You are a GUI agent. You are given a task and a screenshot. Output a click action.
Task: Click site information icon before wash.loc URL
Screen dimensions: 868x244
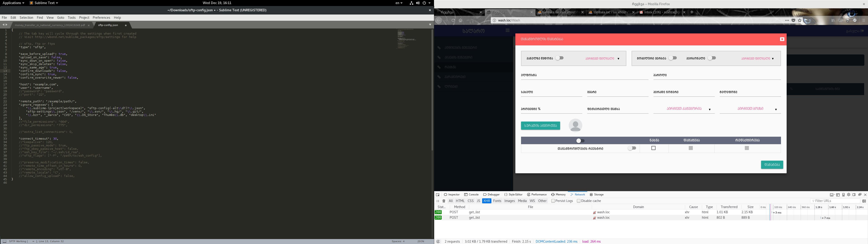point(494,20)
